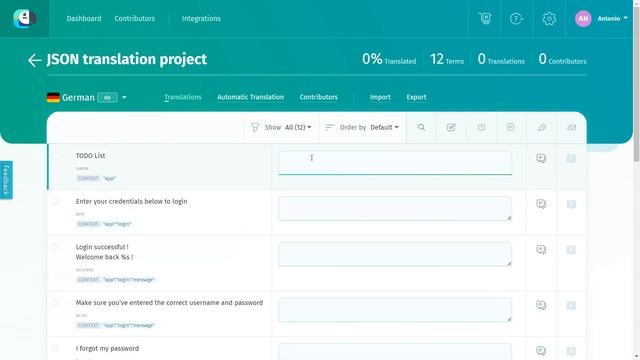Open the settings gear icon
640x360 pixels.
(549, 18)
